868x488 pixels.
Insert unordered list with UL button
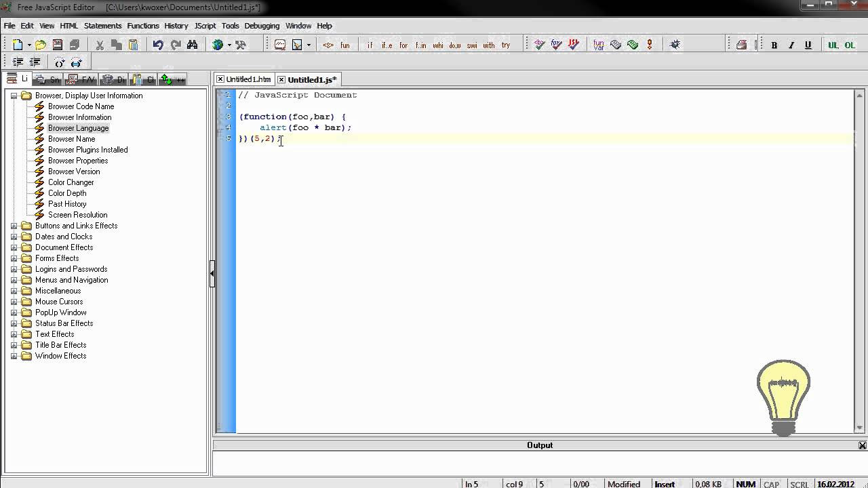[x=833, y=45]
